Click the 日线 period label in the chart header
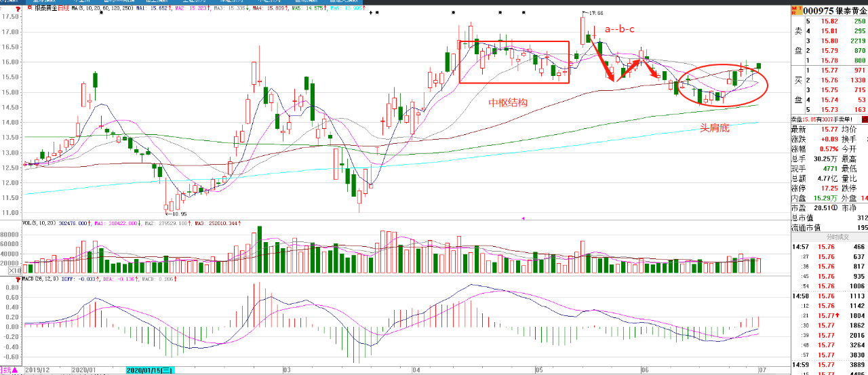Image resolution: width=868 pixels, height=375 pixels. tap(64, 7)
